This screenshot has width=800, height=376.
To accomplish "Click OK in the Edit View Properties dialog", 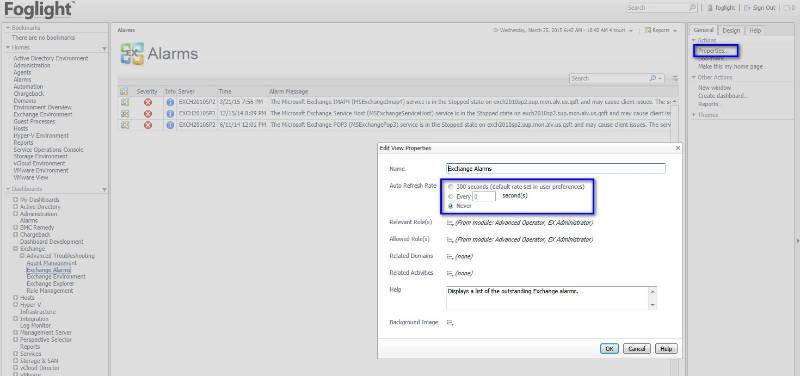I will tap(609, 349).
